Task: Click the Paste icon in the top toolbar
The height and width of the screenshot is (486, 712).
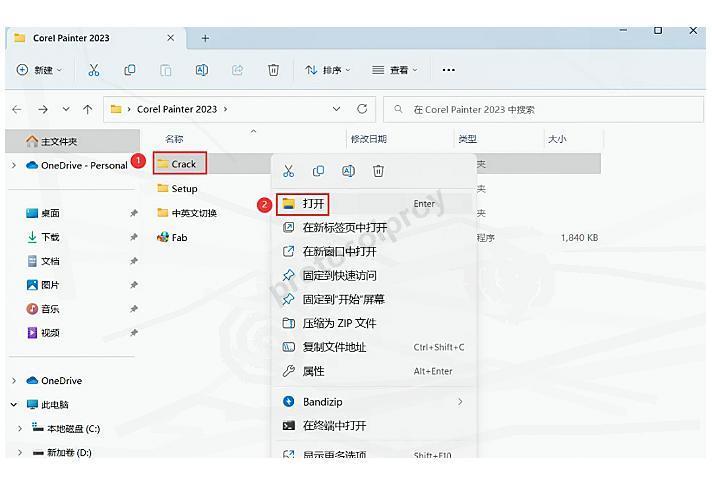Action: [166, 70]
